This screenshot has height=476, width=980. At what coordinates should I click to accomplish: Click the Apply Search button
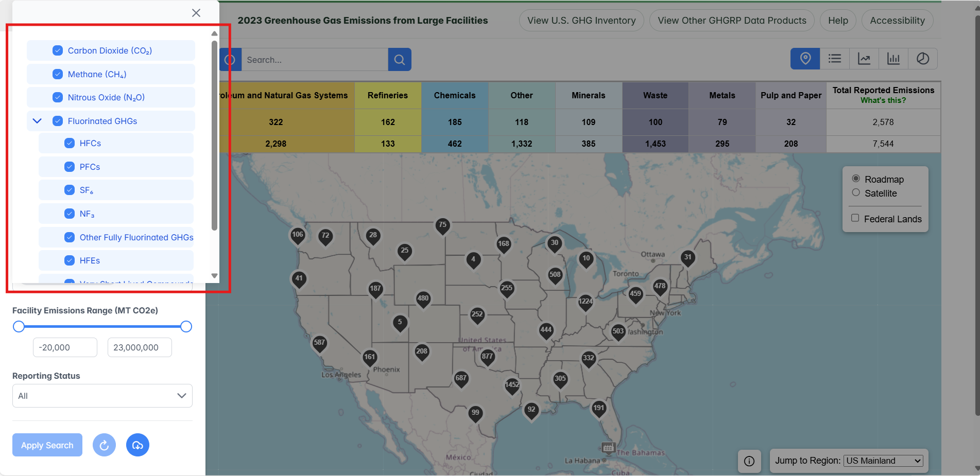(x=47, y=445)
